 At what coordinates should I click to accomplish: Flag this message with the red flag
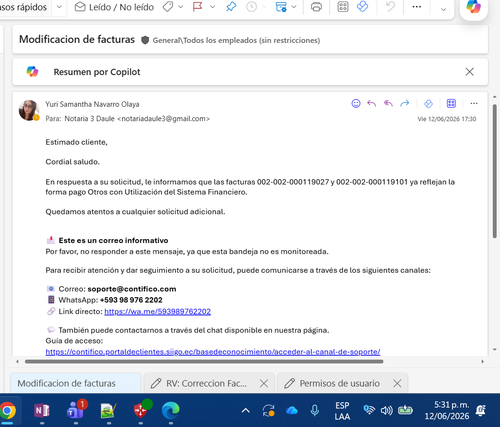(x=198, y=7)
